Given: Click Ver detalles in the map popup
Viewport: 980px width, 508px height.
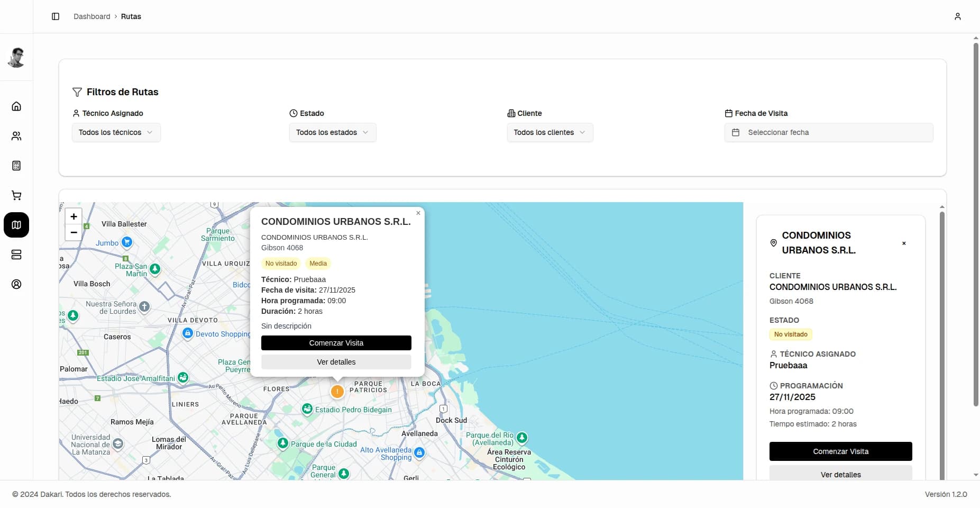Looking at the screenshot, I should click(x=336, y=362).
